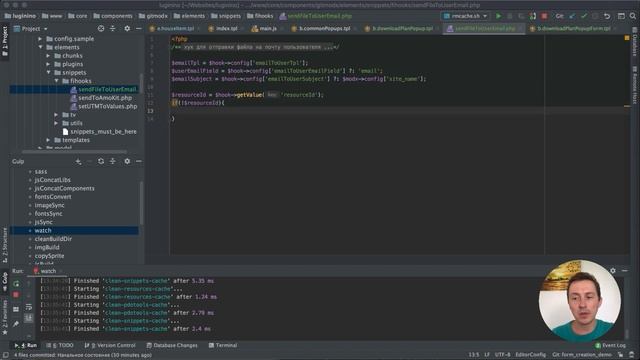Click the Git branch form_creation_demo in status bar
Viewport: 640px width, 360px height.
pyautogui.click(x=582, y=355)
